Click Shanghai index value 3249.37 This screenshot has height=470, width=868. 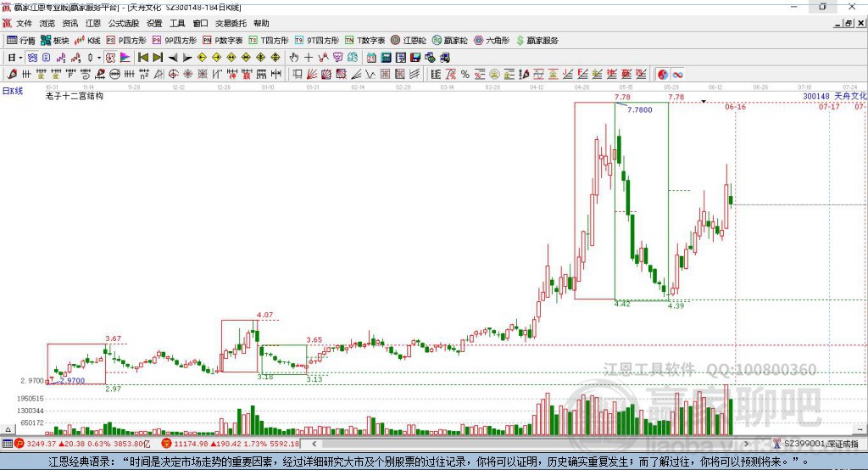[42, 444]
